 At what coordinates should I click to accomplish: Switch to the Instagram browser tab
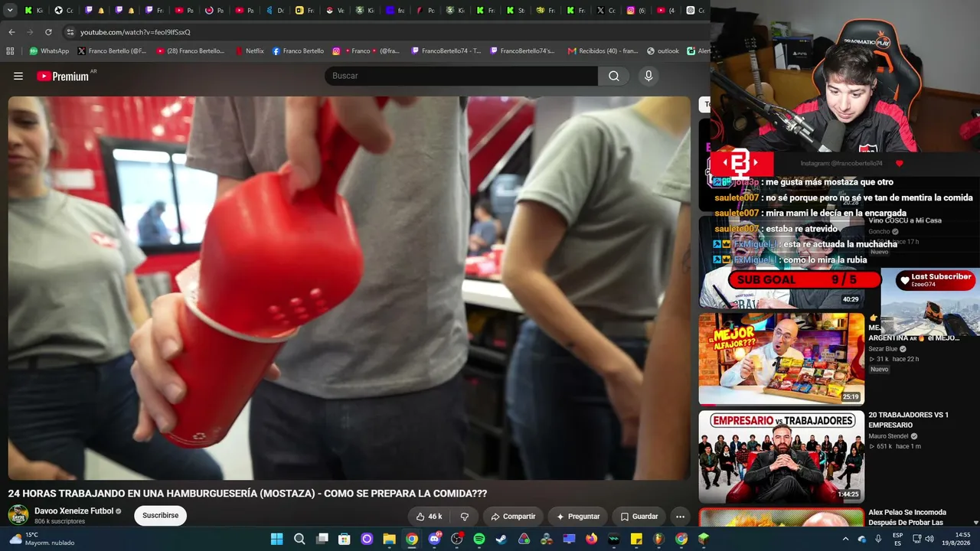[636, 11]
